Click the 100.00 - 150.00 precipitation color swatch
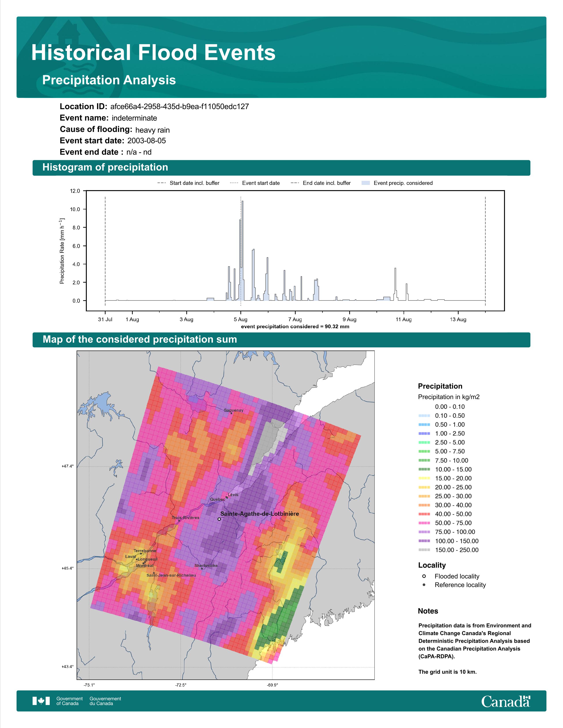The width and height of the screenshot is (563, 728). [x=424, y=541]
